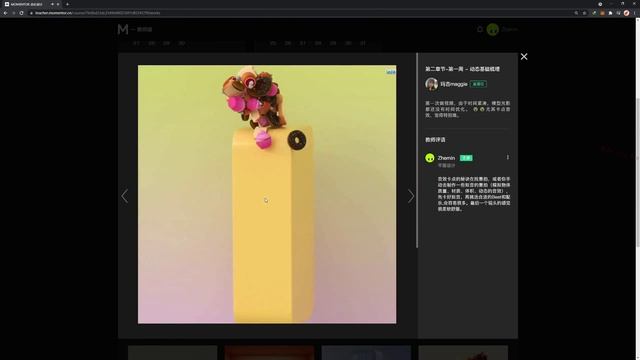Click the dimmed green user avatar in header
This screenshot has width=640, height=360.
click(x=493, y=29)
